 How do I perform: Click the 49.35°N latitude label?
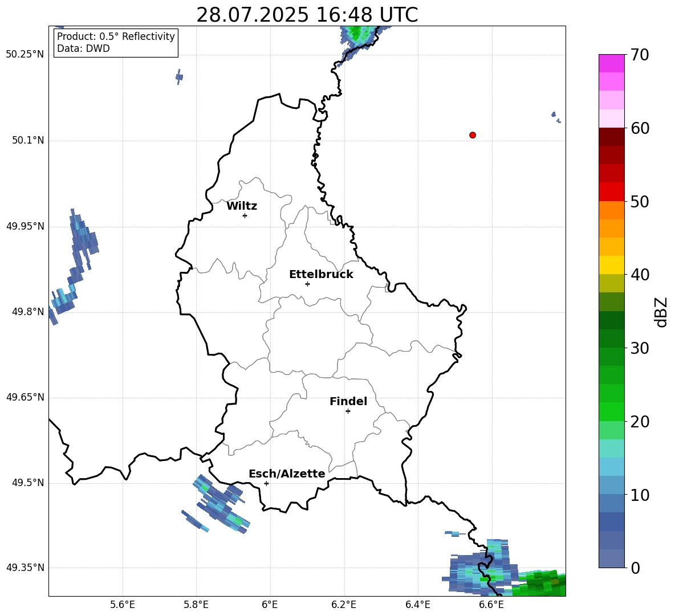(25, 568)
